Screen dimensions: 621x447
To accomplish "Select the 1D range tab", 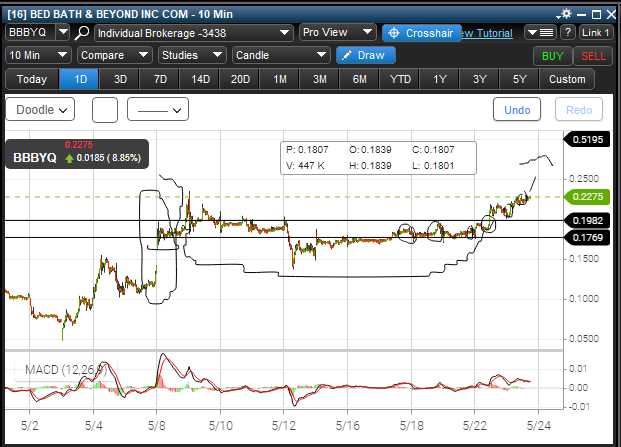I will click(x=80, y=79).
